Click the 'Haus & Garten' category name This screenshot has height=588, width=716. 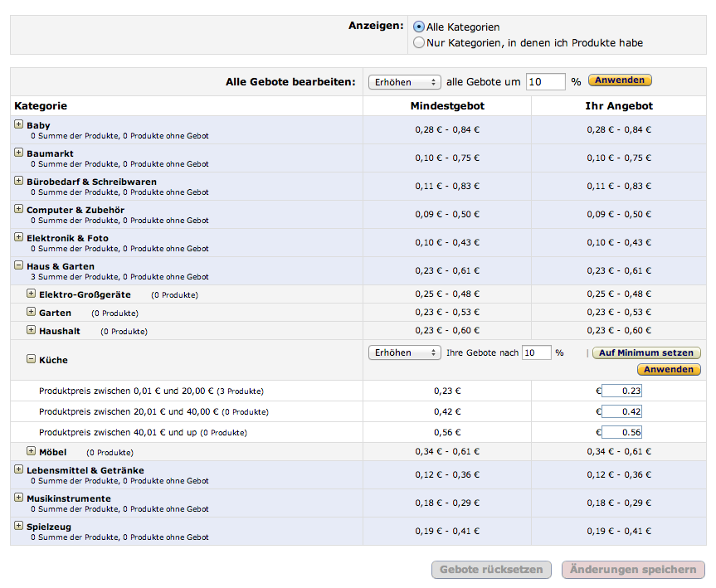coord(61,266)
